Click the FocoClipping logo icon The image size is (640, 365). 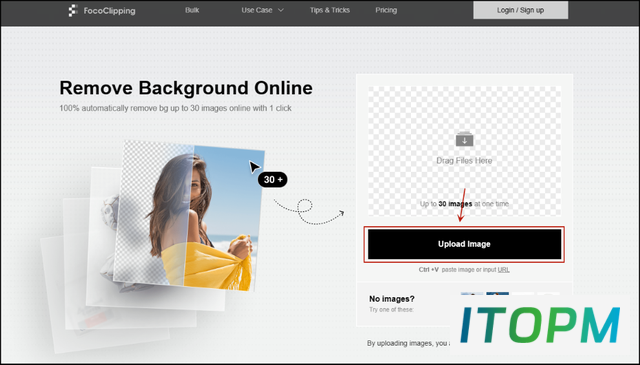click(73, 11)
